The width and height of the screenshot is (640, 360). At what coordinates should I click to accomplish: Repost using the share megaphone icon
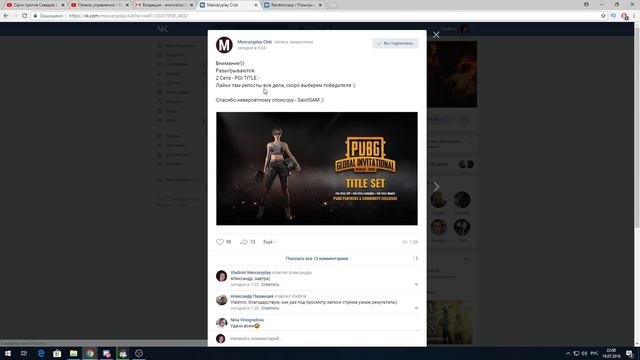[x=244, y=242]
